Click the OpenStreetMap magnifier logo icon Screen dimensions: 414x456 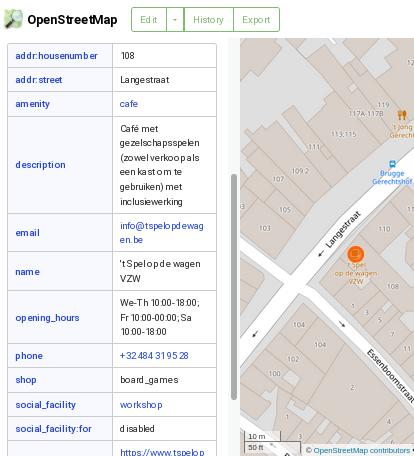13,19
